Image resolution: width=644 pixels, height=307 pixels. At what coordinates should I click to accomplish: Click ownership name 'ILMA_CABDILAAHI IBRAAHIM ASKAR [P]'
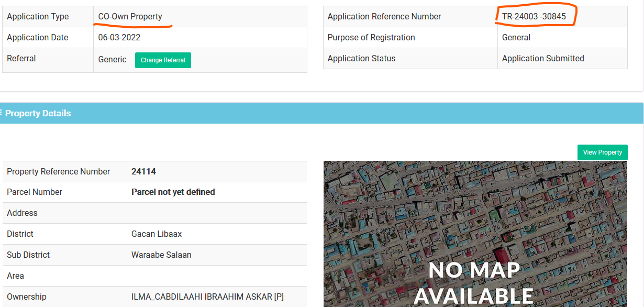207,297
